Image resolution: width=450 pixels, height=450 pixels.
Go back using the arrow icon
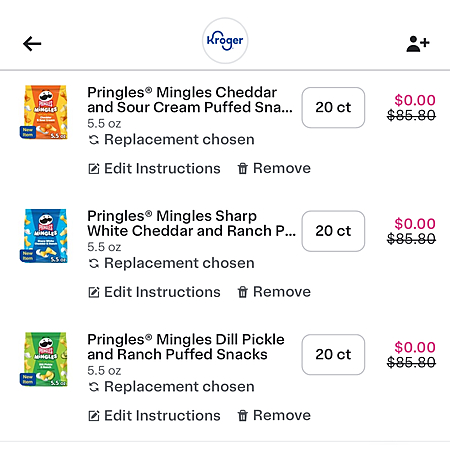point(32,44)
